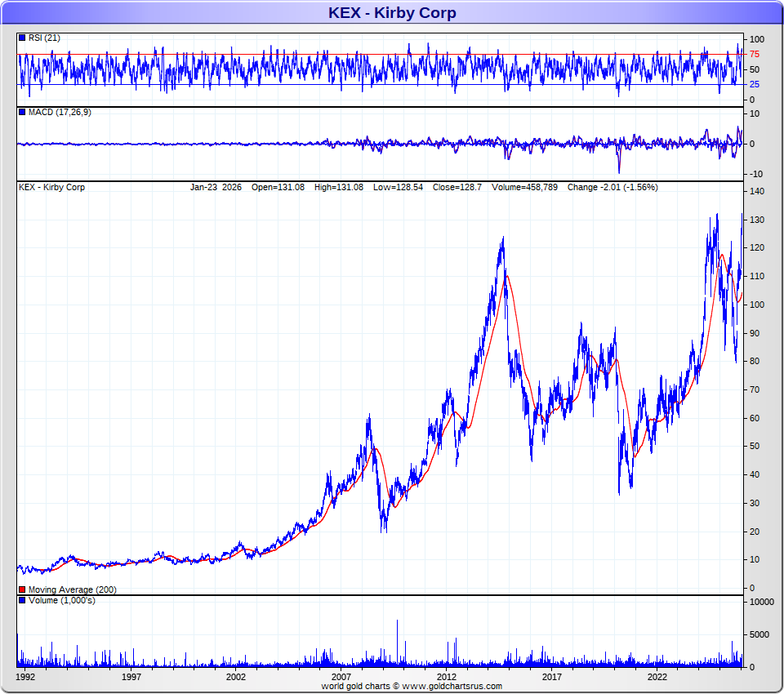Image resolution: width=784 pixels, height=694 pixels.
Task: Click the 5000 volume axis label
Action: coord(759,634)
